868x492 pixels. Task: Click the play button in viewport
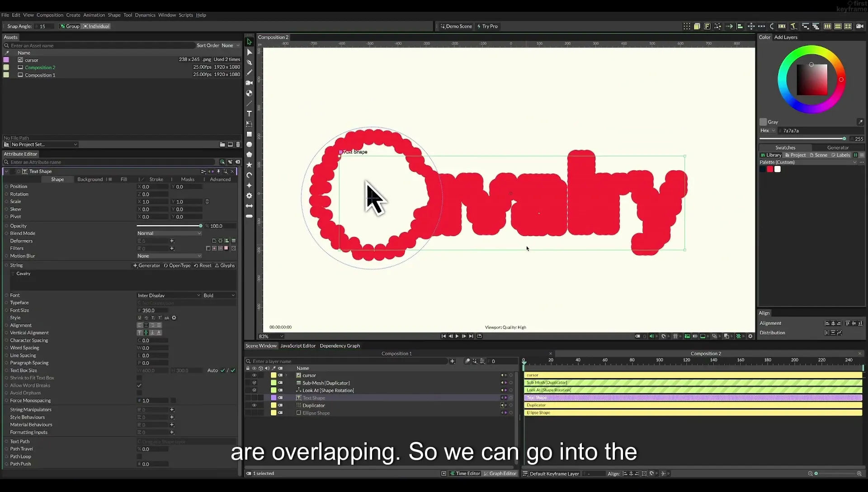coord(457,336)
